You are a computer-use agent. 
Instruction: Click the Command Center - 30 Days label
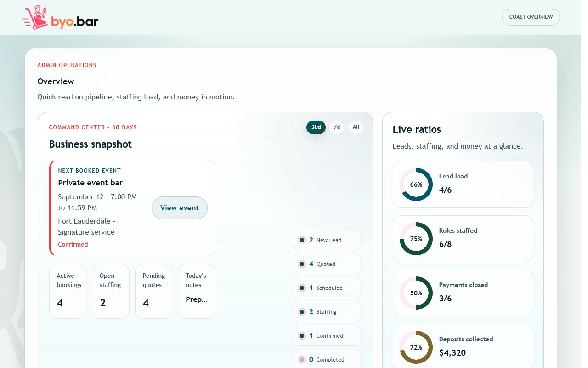pyautogui.click(x=93, y=127)
